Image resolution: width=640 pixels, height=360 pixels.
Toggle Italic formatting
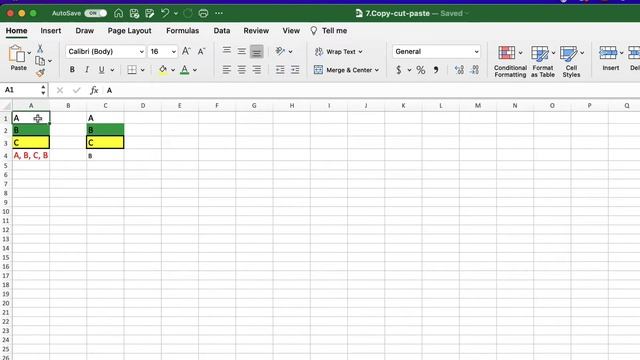pos(87,70)
